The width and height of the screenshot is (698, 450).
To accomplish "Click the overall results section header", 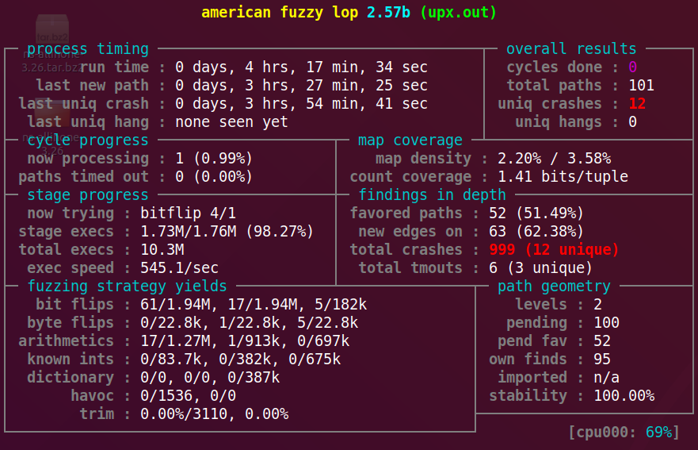I will (571, 49).
